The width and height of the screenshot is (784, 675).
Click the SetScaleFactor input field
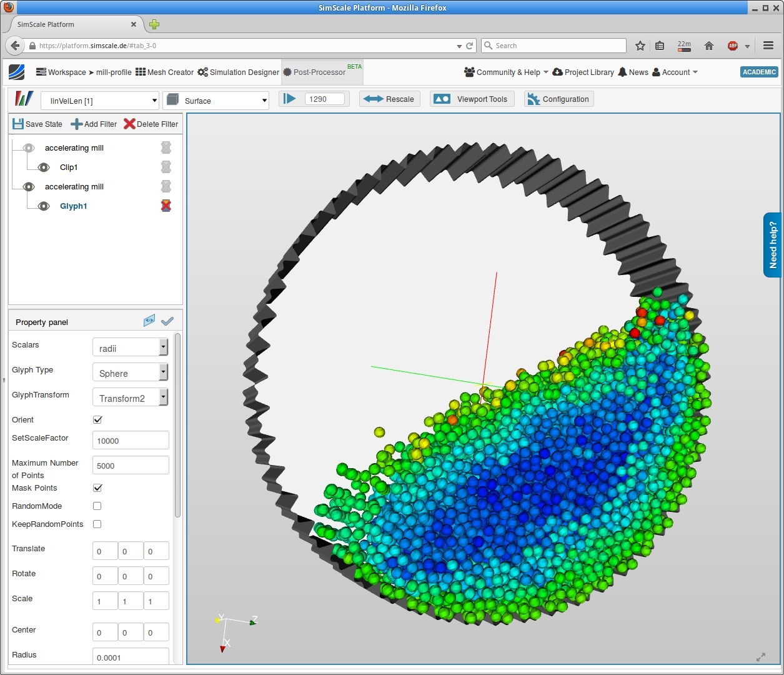click(131, 440)
